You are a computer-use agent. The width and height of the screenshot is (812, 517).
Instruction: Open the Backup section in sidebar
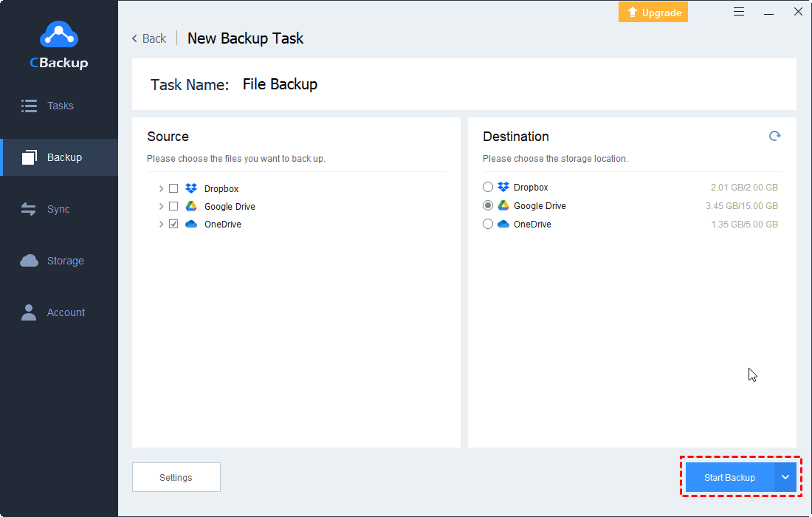(x=59, y=157)
